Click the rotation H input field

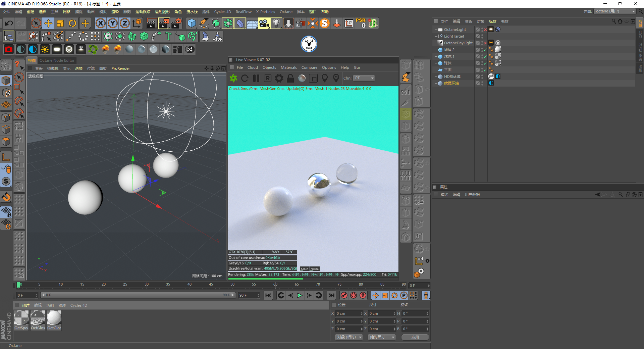coord(415,313)
